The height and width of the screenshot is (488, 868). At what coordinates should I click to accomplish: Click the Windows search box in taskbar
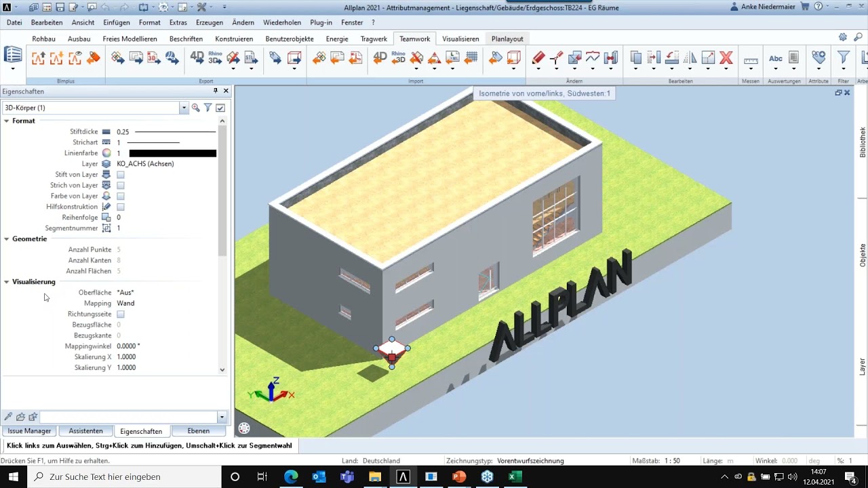pyautogui.click(x=125, y=476)
